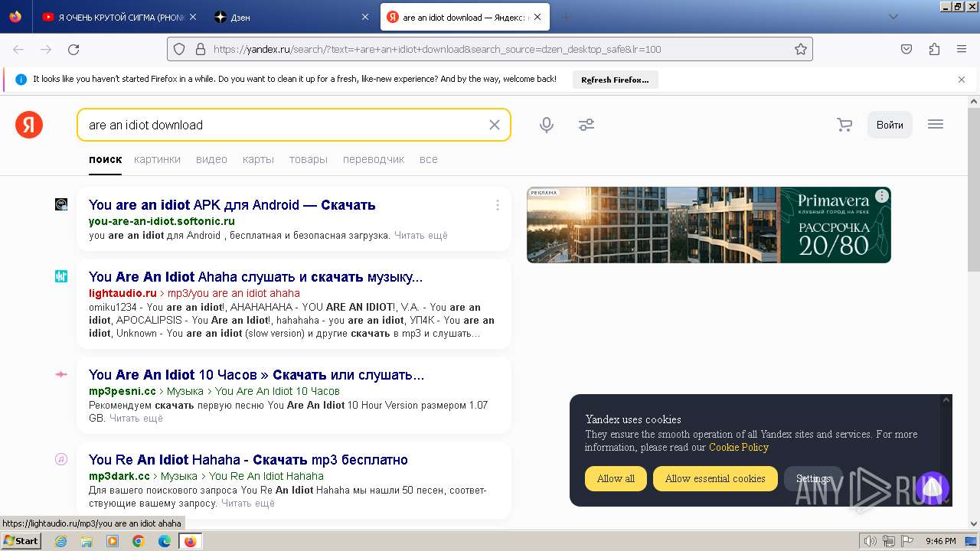
Task: Close the Дзен tab
Action: [x=367, y=17]
